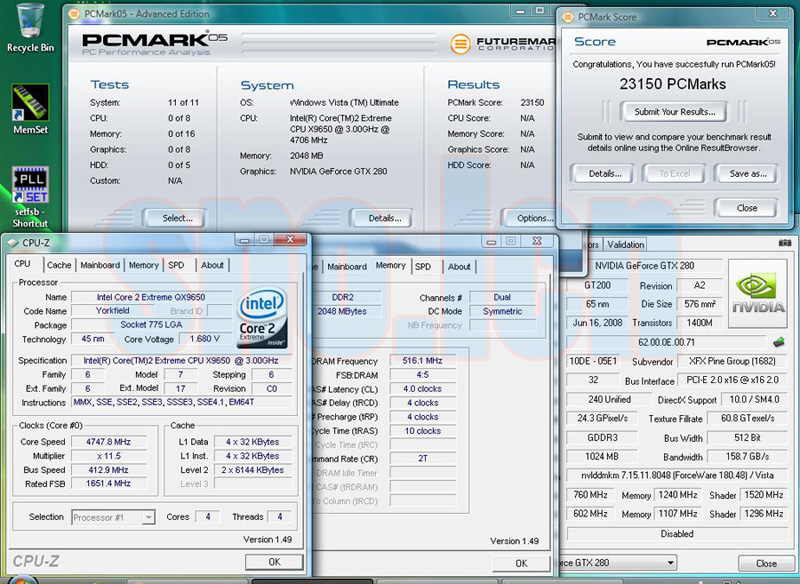
Task: Click the BIOS save chip icon in GPU-Z
Action: coord(778,342)
